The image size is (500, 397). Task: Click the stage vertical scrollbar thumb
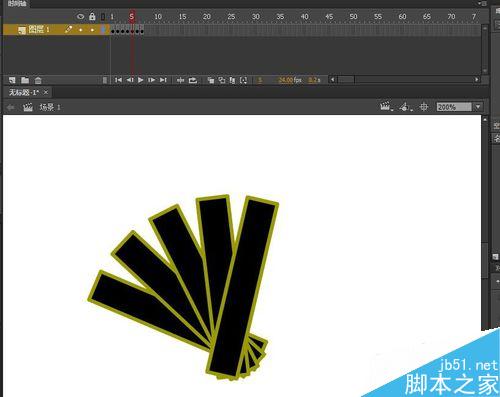[x=485, y=260]
